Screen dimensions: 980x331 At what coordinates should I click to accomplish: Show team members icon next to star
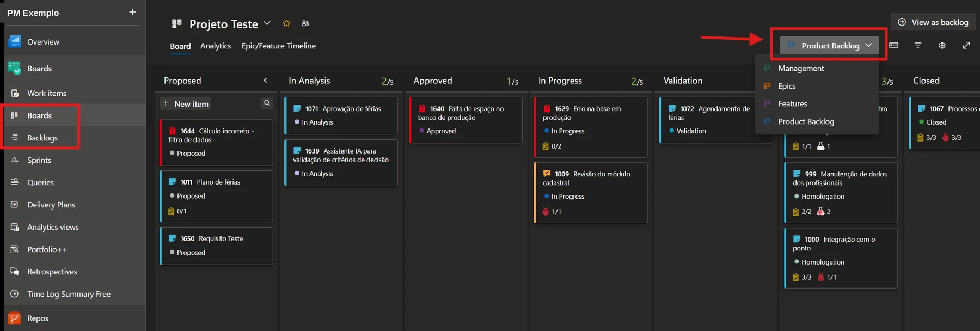pos(305,23)
